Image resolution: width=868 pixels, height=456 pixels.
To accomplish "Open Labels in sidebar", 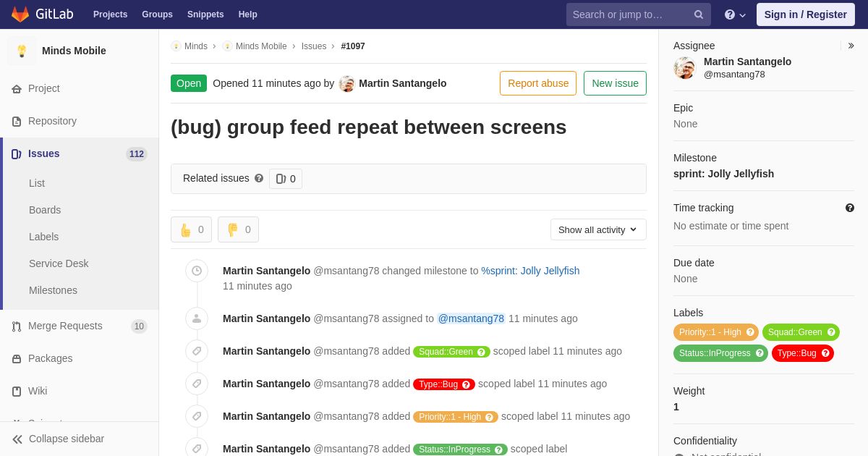I will click(43, 237).
